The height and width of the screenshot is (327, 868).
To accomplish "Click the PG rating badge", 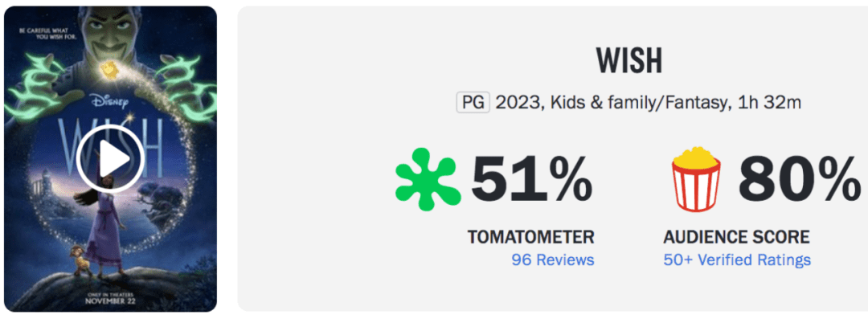I will pos(473,104).
